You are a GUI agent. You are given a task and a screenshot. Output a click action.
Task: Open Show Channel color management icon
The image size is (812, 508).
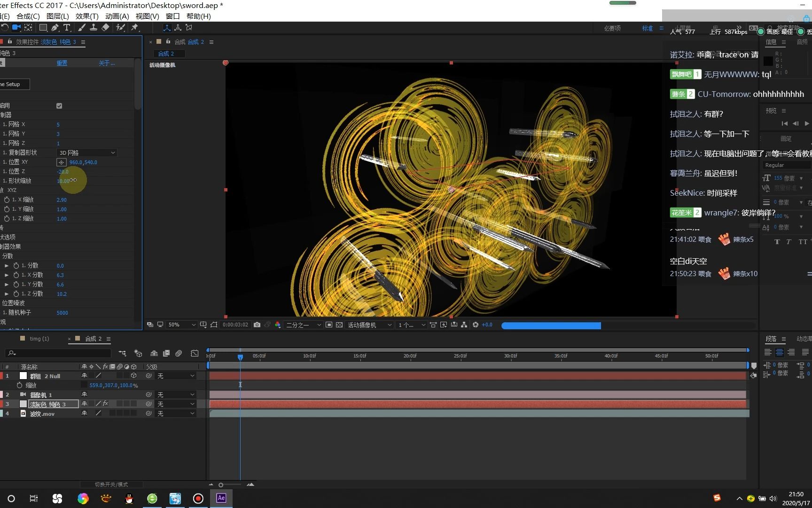pos(278,325)
